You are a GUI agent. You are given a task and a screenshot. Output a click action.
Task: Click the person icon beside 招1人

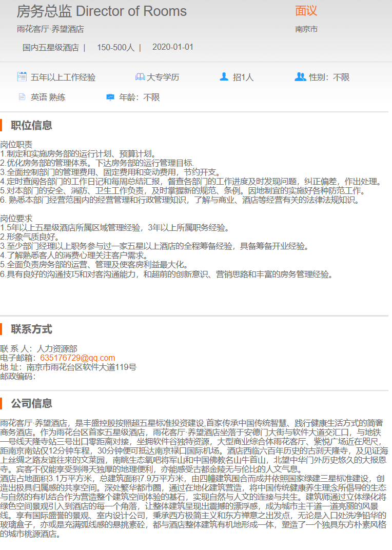[x=224, y=77]
